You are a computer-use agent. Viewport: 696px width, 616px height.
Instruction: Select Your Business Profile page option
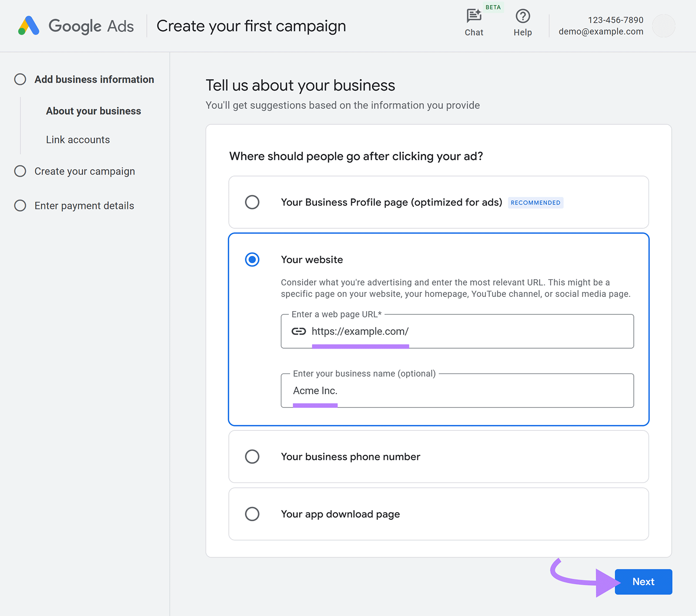252,203
